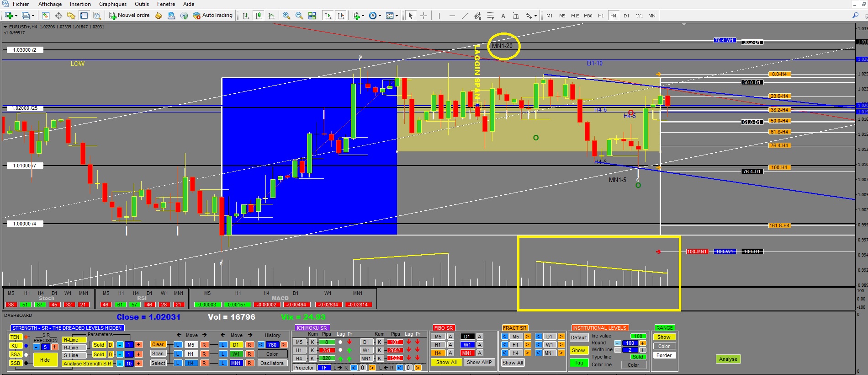Open the arrows objects dropdown arrow
868x375 pixels.
click(x=535, y=16)
